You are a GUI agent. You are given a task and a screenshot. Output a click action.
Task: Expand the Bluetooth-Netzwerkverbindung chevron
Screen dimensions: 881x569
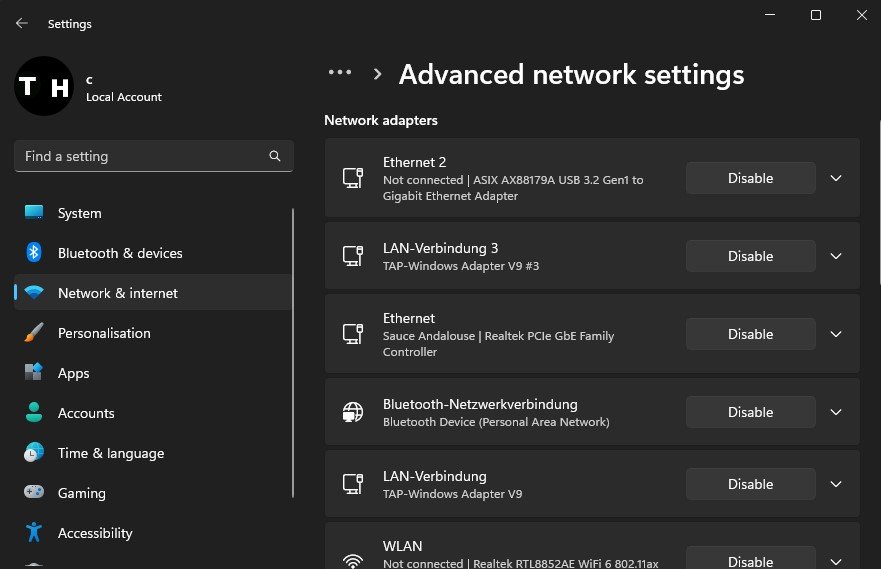tap(837, 412)
